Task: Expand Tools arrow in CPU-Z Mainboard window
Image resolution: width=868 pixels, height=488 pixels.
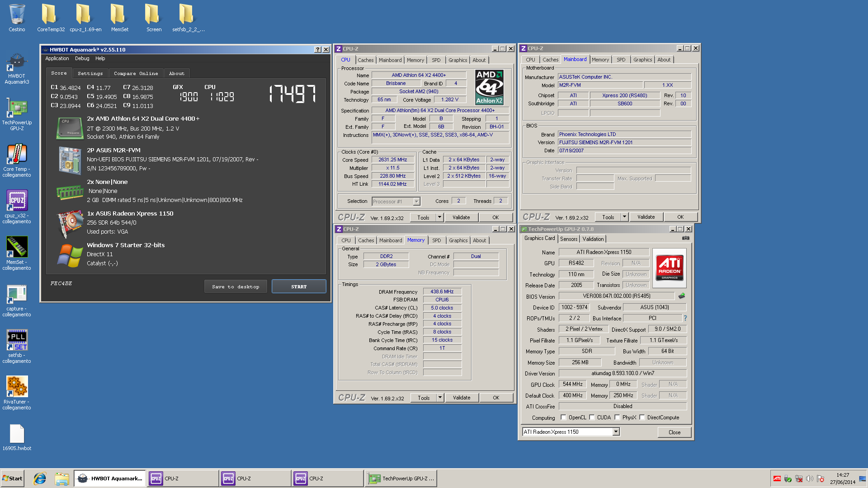Action: pos(624,217)
